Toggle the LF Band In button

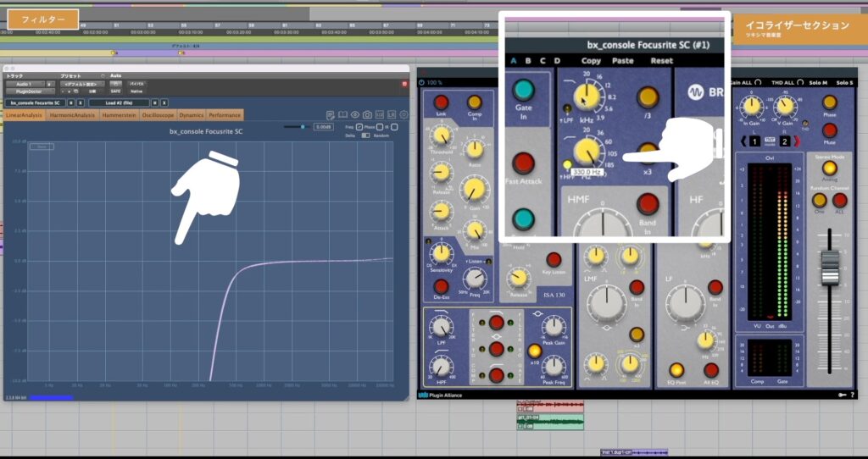pos(715,287)
